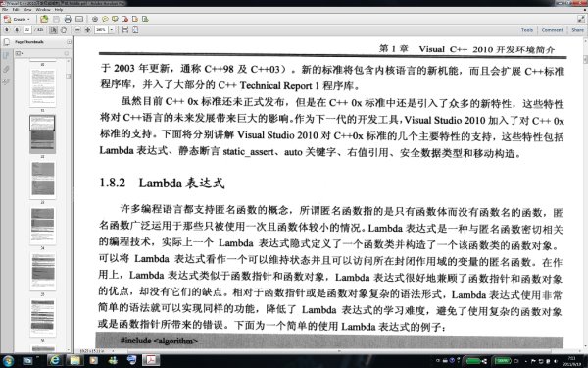Select the third page thumbnail
588x368 pixels.
pos(43,180)
